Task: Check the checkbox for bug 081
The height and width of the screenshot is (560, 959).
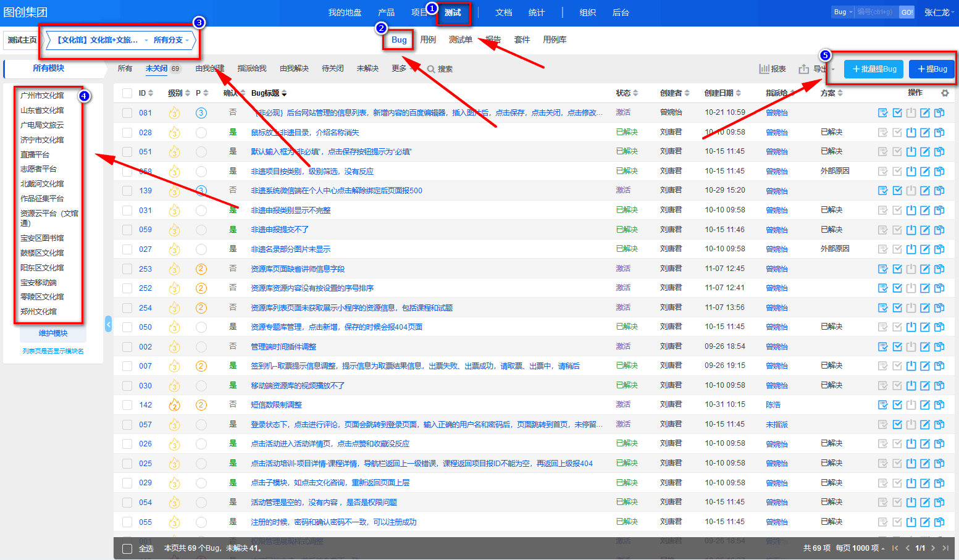Action: click(127, 113)
